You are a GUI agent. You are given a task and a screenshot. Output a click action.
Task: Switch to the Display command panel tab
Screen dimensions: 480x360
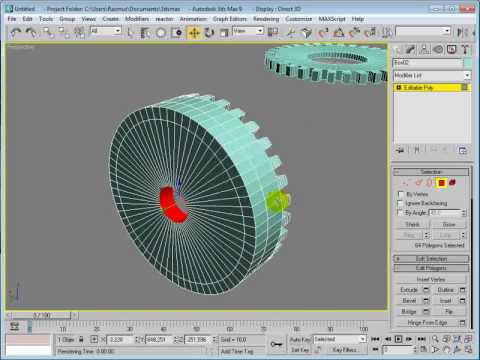coord(452,50)
